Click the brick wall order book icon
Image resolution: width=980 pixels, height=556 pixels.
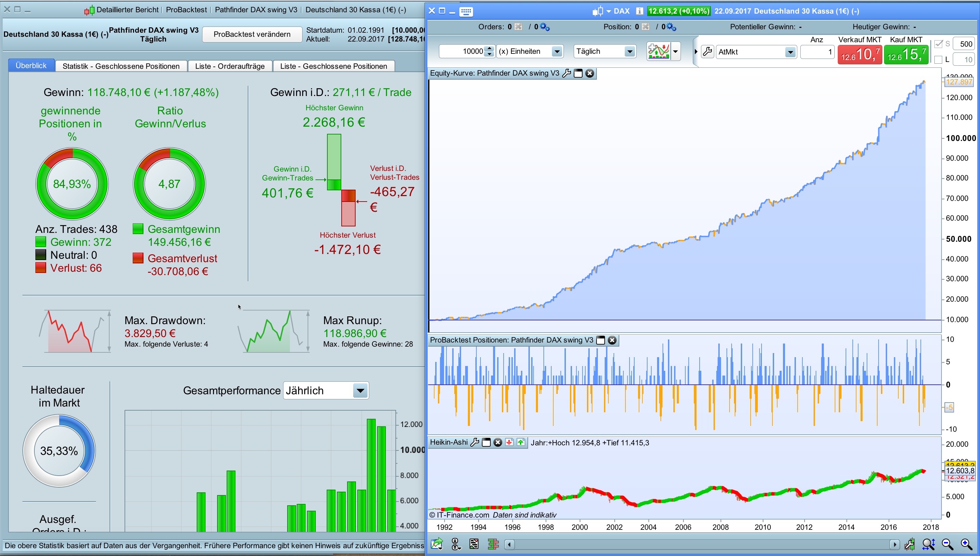point(493,544)
